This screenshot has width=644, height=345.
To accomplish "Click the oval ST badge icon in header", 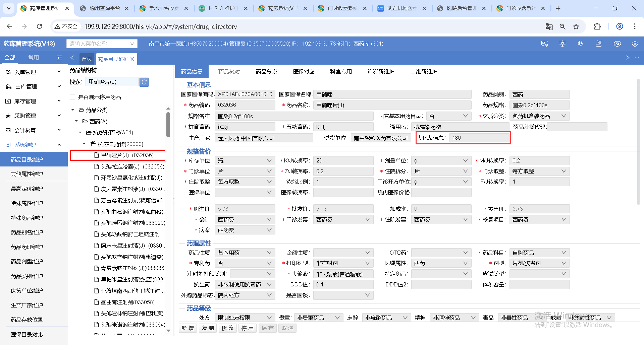I will [617, 44].
